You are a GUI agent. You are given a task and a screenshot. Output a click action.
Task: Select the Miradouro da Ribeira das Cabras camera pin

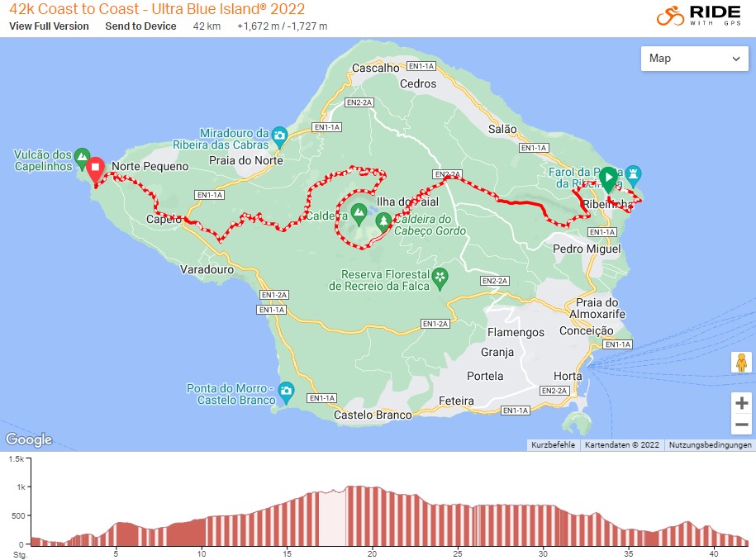pos(279,136)
